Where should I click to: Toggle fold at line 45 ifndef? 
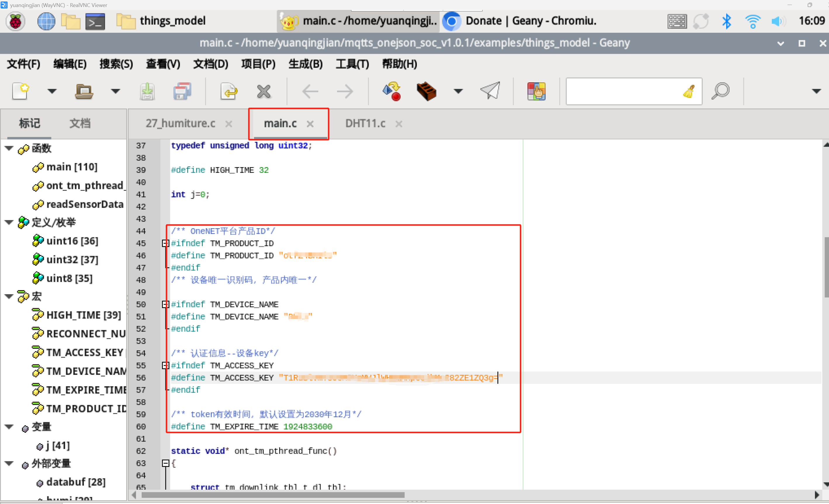(165, 243)
